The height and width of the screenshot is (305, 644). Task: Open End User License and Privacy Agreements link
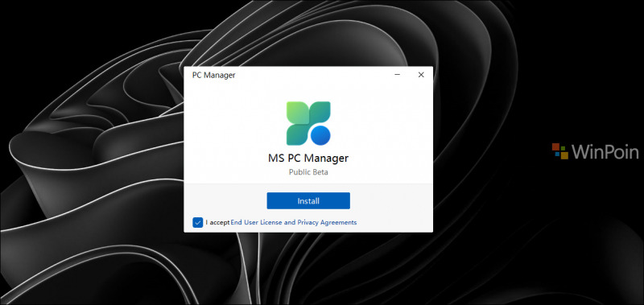tap(294, 222)
